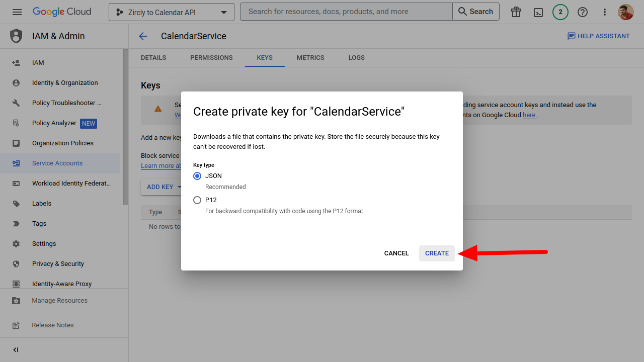The height and width of the screenshot is (362, 644).
Task: Open the user profile avatar
Action: click(625, 12)
